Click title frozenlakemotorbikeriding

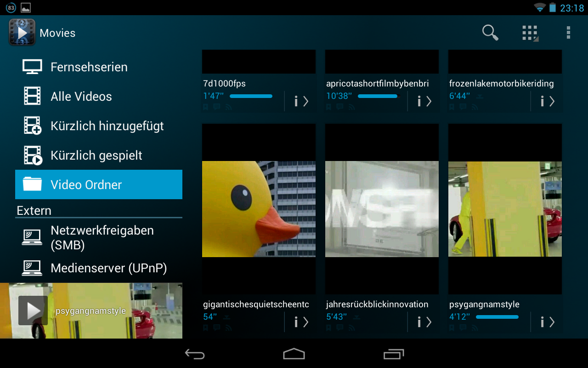(x=501, y=84)
